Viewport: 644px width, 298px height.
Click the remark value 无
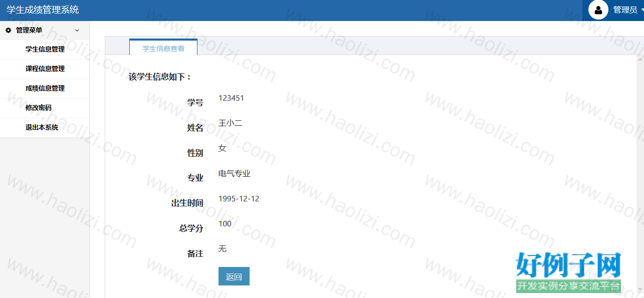(223, 249)
